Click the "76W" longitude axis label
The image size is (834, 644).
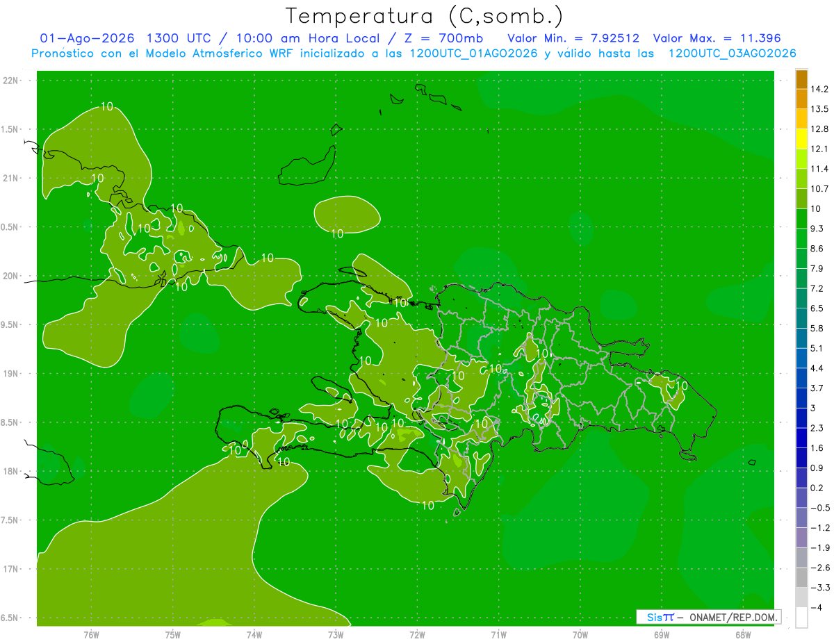[x=91, y=634]
